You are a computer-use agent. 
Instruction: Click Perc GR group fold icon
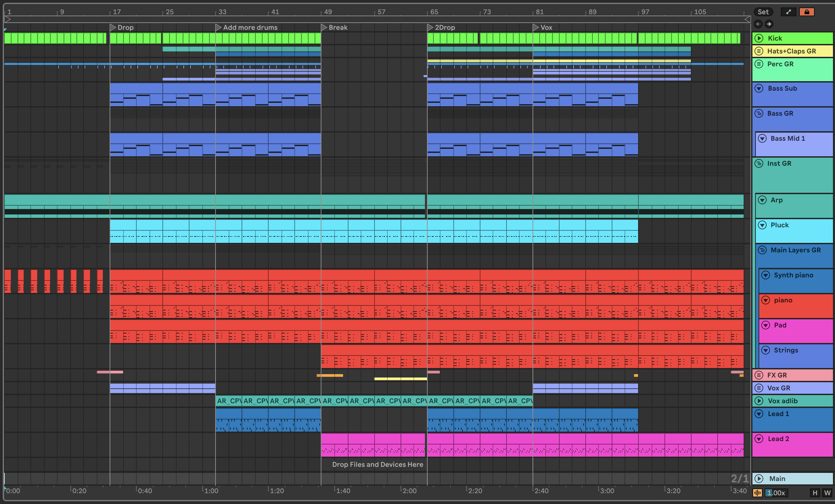tap(759, 64)
